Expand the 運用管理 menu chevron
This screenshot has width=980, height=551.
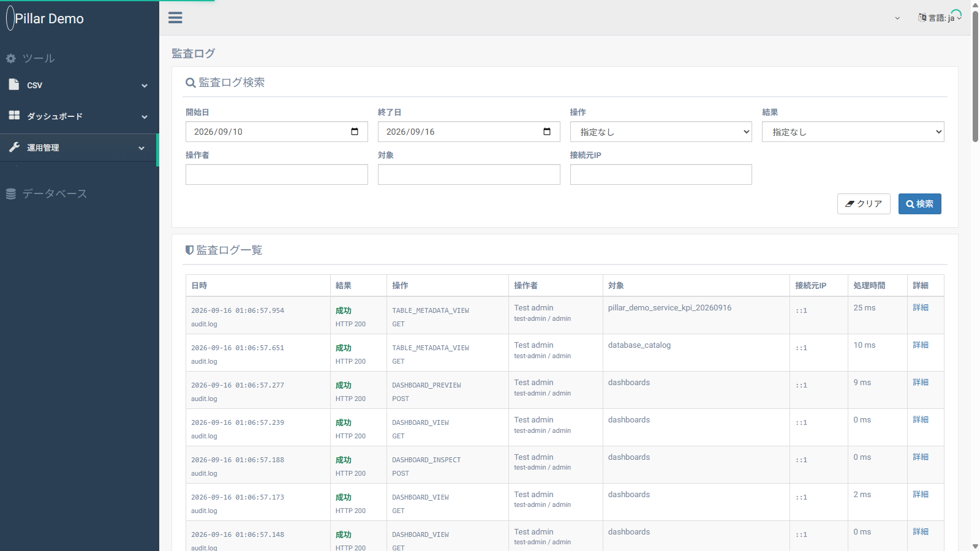click(141, 148)
